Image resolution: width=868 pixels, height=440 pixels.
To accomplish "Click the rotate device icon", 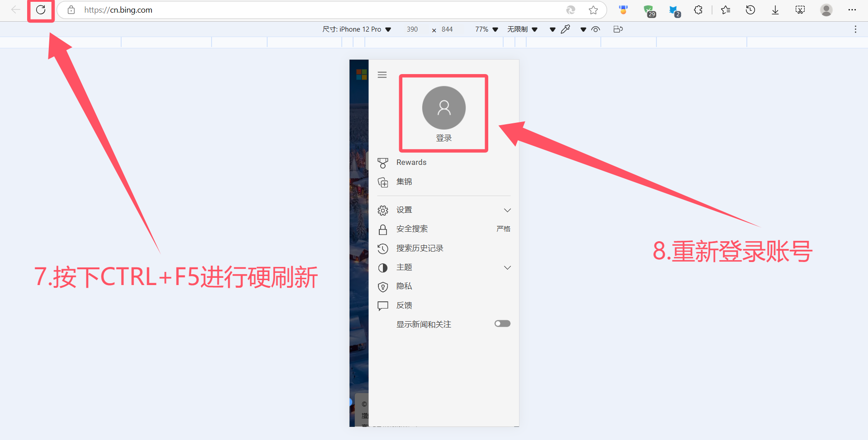I will coord(618,29).
